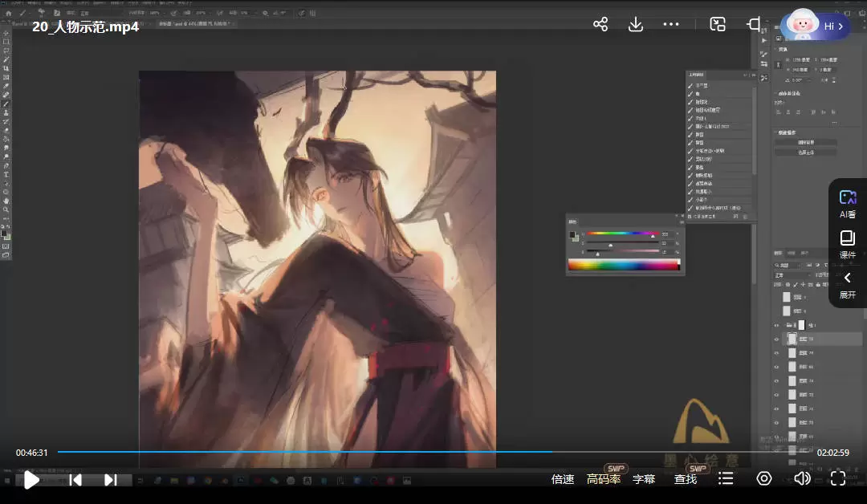Click the Photoshop Home icon in options bar

(x=8, y=13)
